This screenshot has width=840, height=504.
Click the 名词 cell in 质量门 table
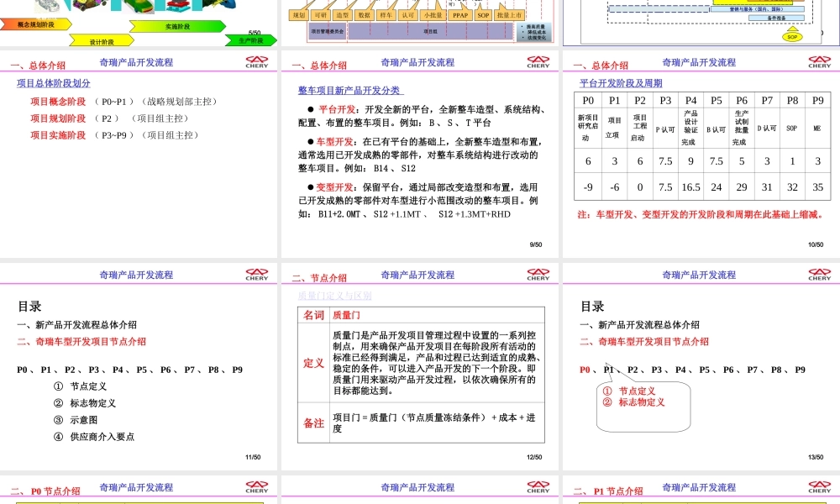tap(313, 315)
